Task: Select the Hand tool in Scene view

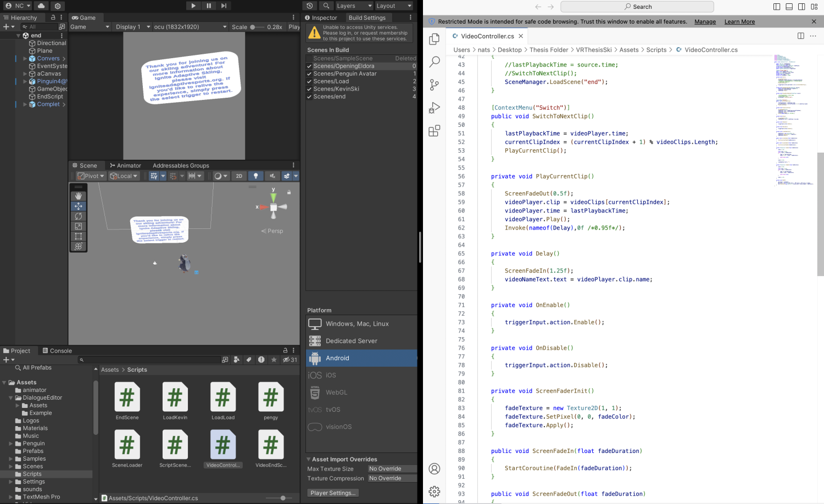Action: [x=78, y=196]
